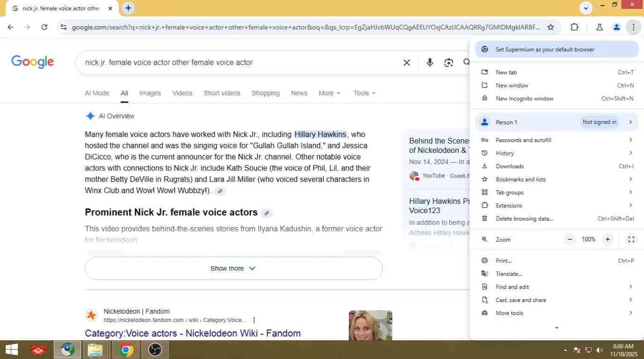
Task: Go to the Google logo homepage
Action: tap(33, 62)
